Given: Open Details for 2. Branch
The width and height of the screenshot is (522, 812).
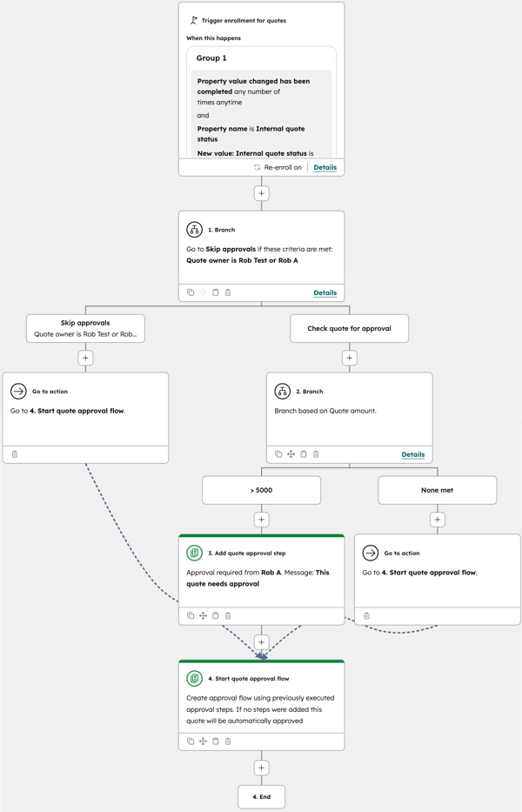Looking at the screenshot, I should click(x=412, y=454).
